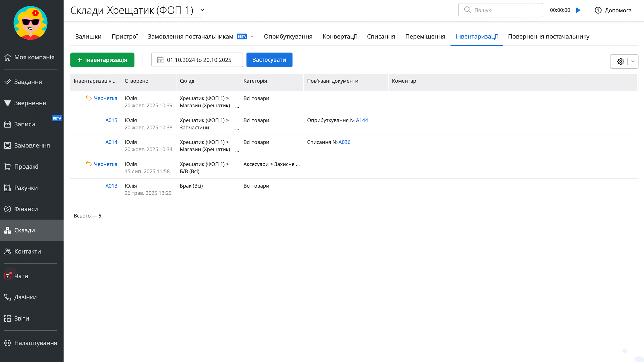Click the Допомога help icon

tap(598, 10)
